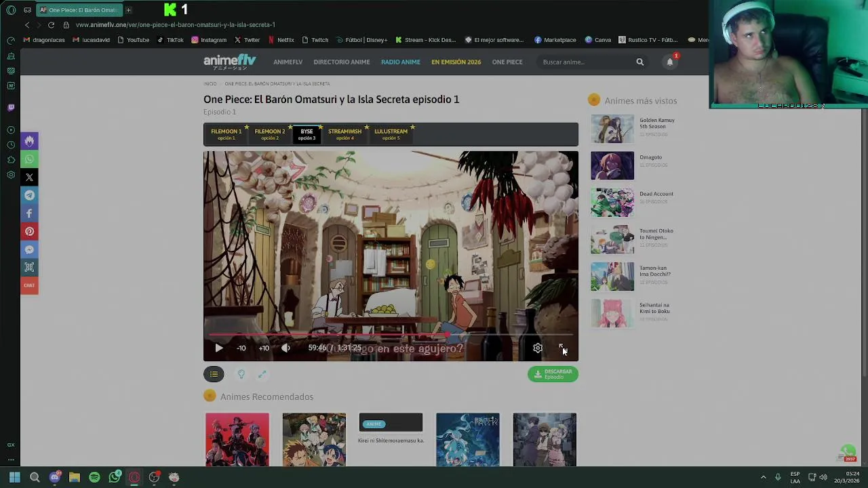Open Toumei Otoko to Ningen entry

632,239
